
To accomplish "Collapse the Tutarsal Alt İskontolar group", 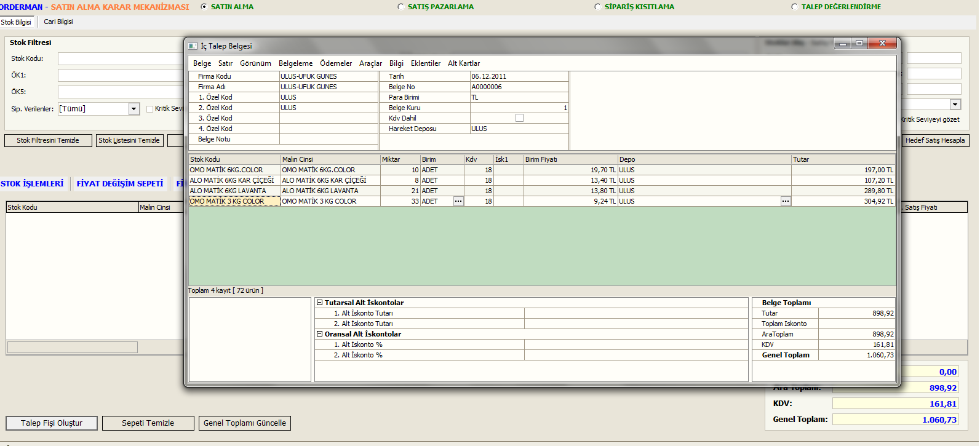I will coord(320,303).
